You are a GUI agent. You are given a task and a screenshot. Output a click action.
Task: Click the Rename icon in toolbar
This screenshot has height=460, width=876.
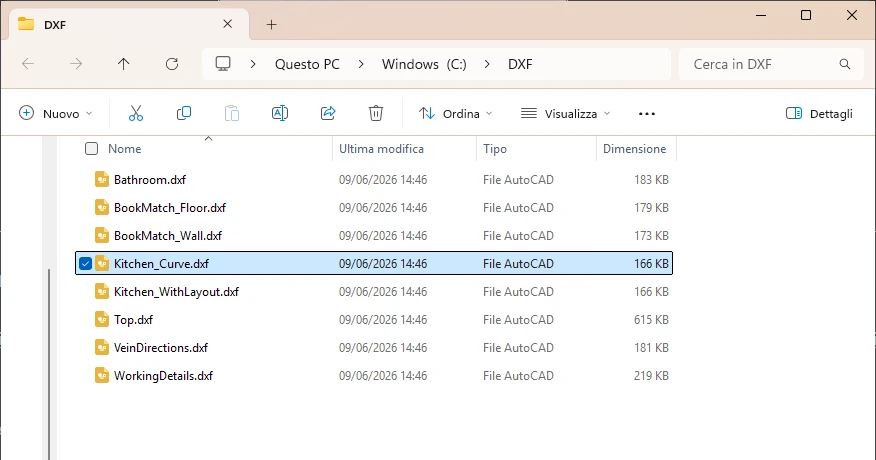[280, 113]
